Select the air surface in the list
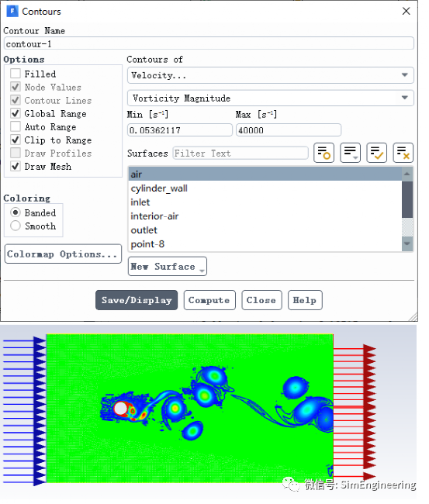The image size is (429, 504). [265, 174]
